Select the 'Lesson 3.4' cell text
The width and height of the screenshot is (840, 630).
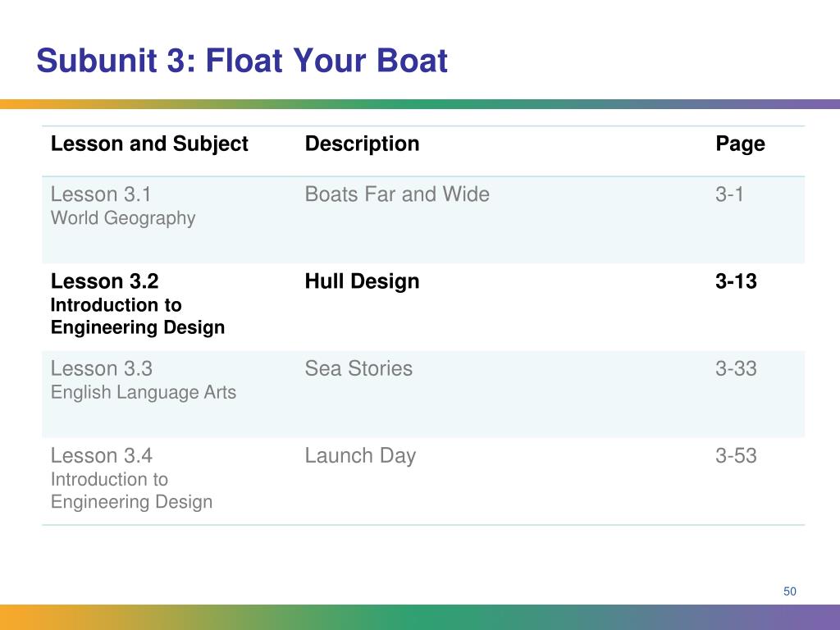pos(101,456)
